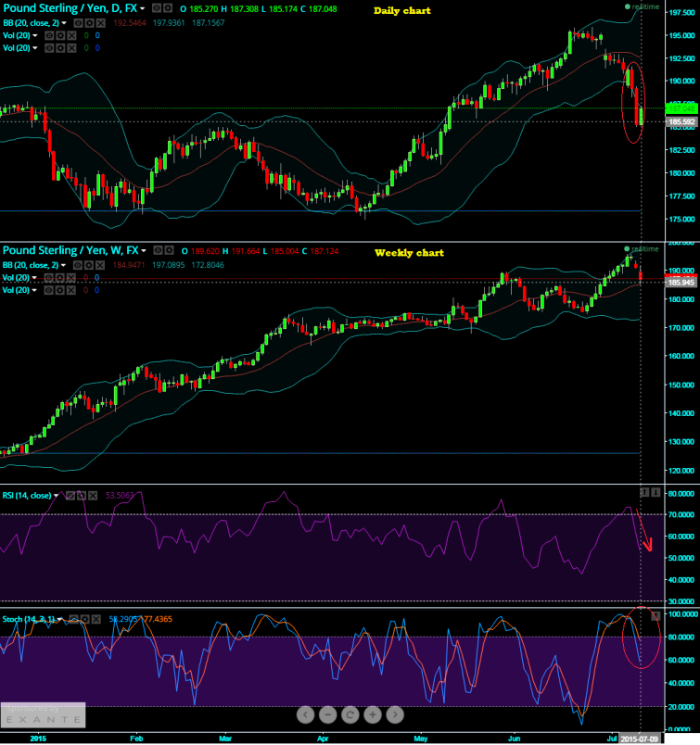Screen dimensions: 700x745
Task: Click the daily BB value 192.5464
Action: (130, 23)
